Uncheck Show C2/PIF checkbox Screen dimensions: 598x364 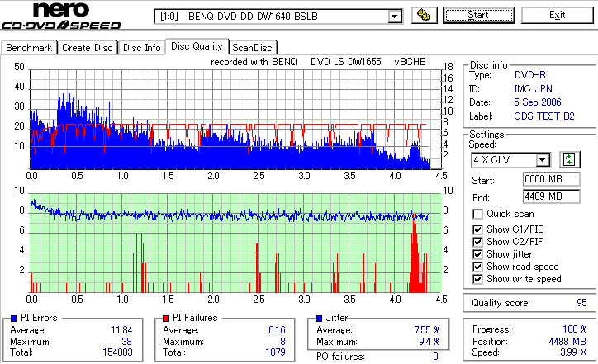pyautogui.click(x=477, y=242)
